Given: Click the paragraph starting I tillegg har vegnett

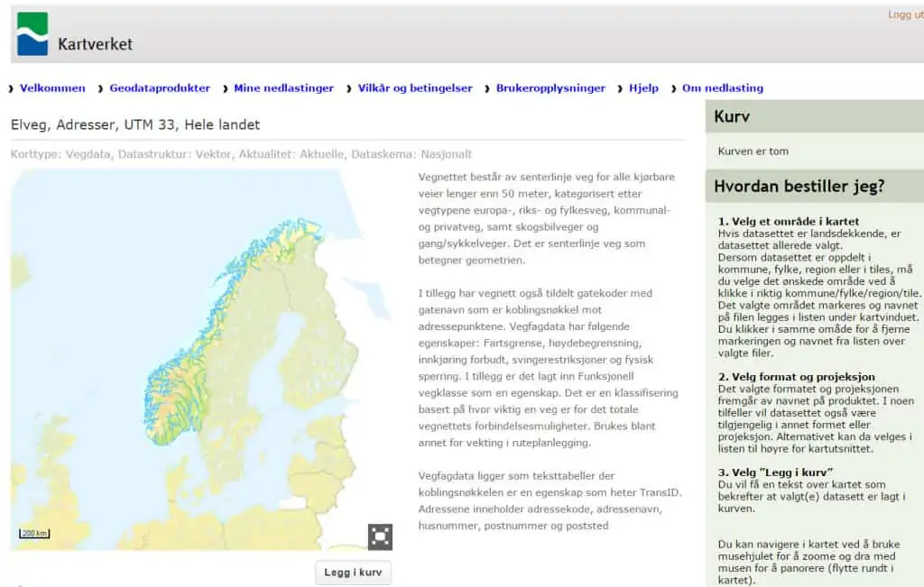Looking at the screenshot, I should point(548,368).
